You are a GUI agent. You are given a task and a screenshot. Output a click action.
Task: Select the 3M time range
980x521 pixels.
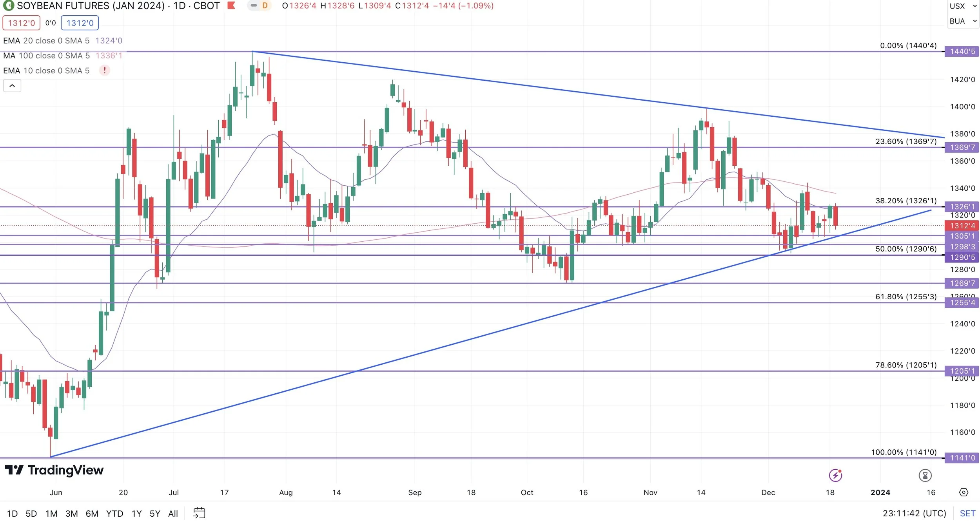pyautogui.click(x=71, y=513)
